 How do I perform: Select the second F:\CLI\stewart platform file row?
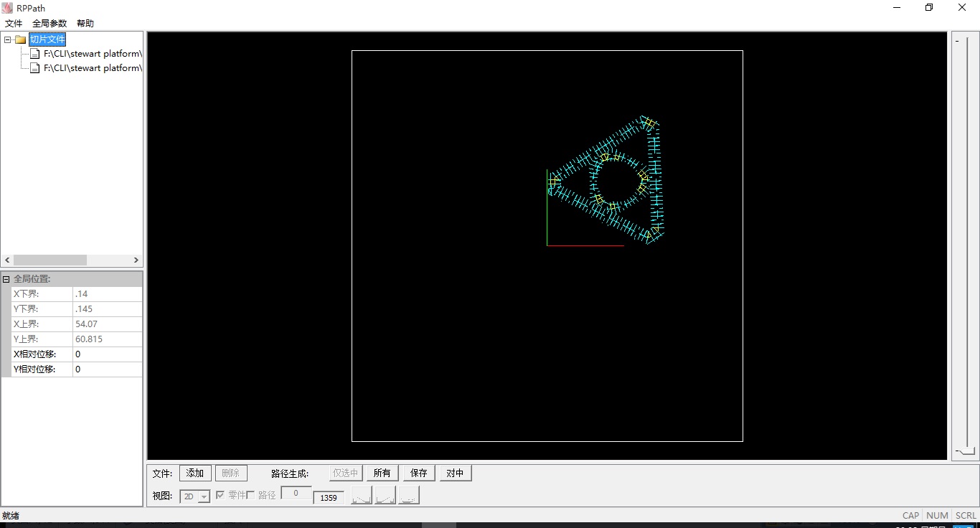pyautogui.click(x=92, y=68)
